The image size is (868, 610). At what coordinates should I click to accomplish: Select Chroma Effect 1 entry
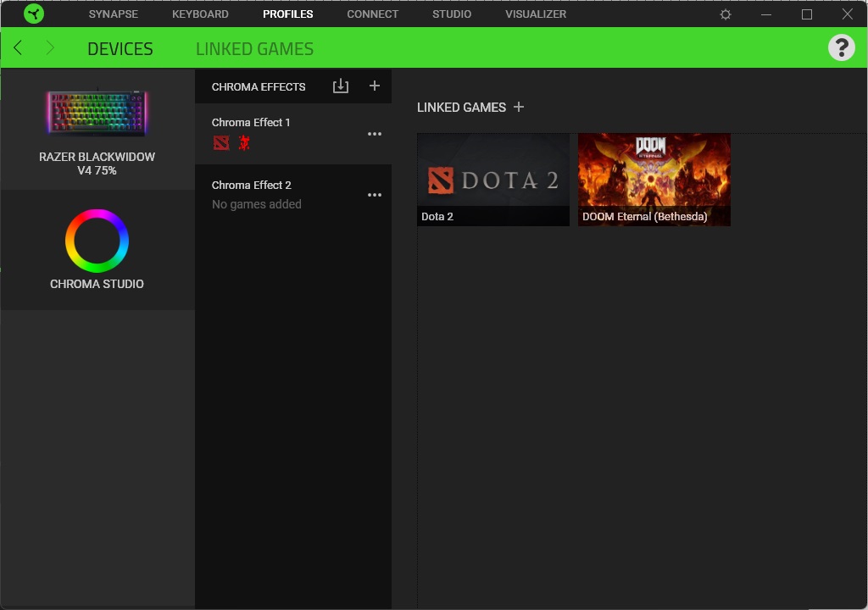(x=293, y=134)
